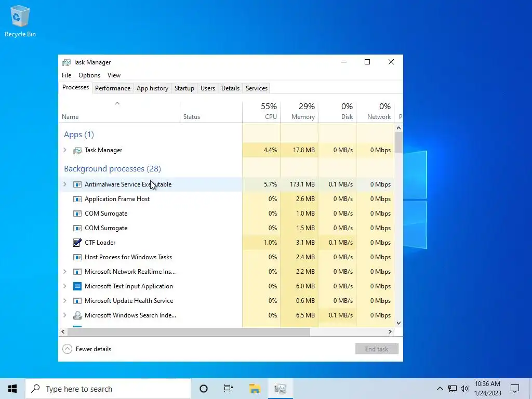Click the Task Manager taskbar button
This screenshot has height=399, width=532.
tap(280, 389)
